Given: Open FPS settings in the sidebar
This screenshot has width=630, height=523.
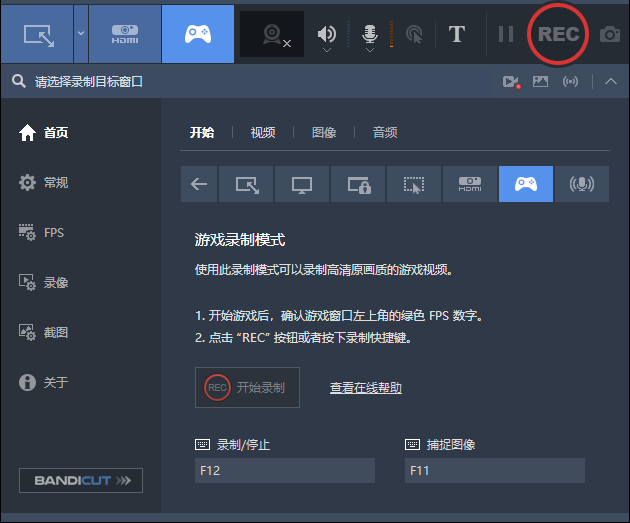Looking at the screenshot, I should pyautogui.click(x=41, y=233).
